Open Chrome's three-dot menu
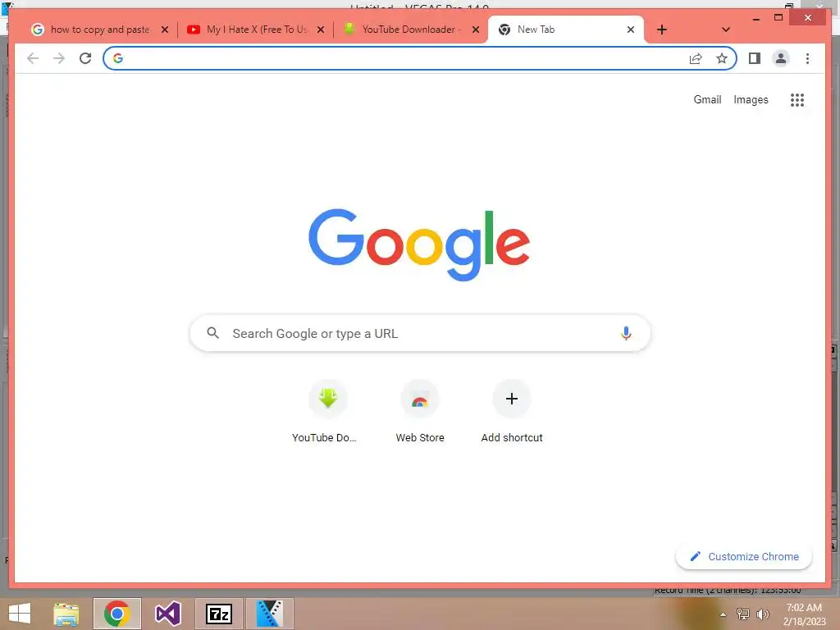 (807, 58)
